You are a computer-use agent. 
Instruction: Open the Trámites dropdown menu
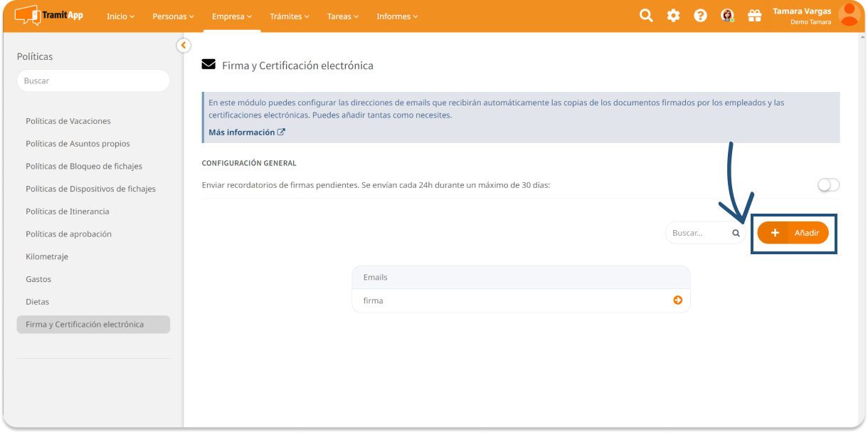(x=289, y=16)
